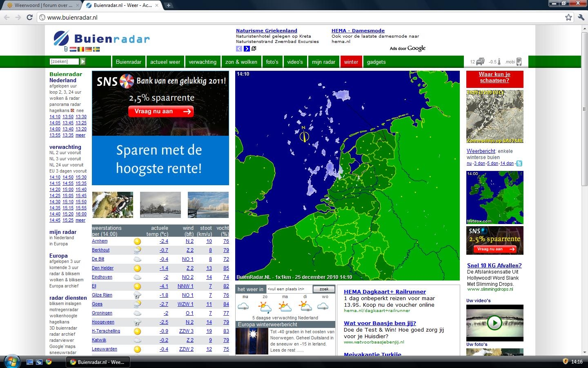Open the 13:30 radar time link
The width and height of the screenshot is (588, 368).
coord(81,117)
